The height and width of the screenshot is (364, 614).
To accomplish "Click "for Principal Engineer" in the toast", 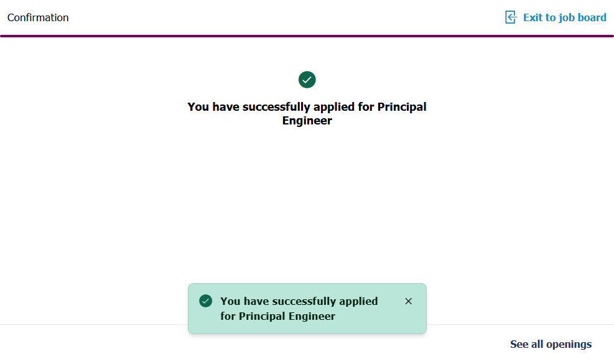I will 277,316.
